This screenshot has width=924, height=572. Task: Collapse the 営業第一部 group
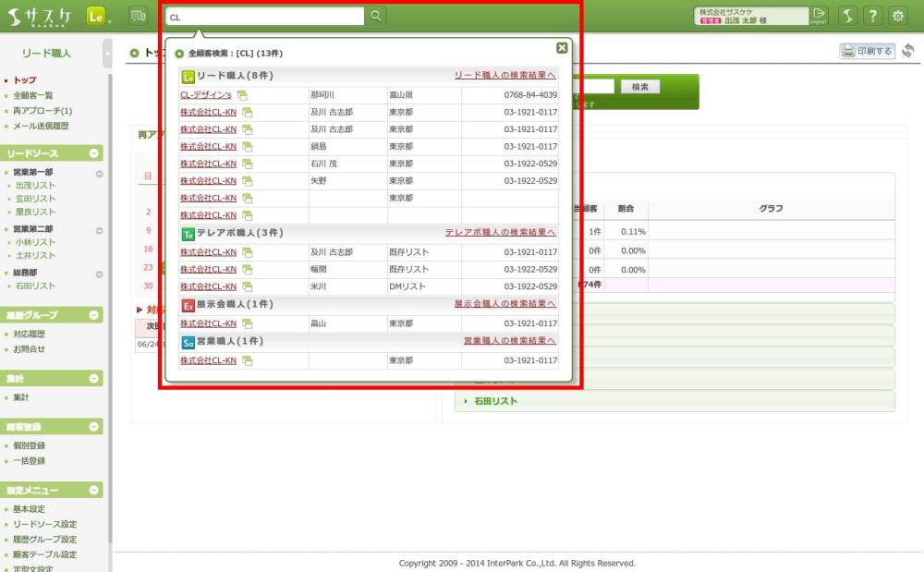pos(99,173)
